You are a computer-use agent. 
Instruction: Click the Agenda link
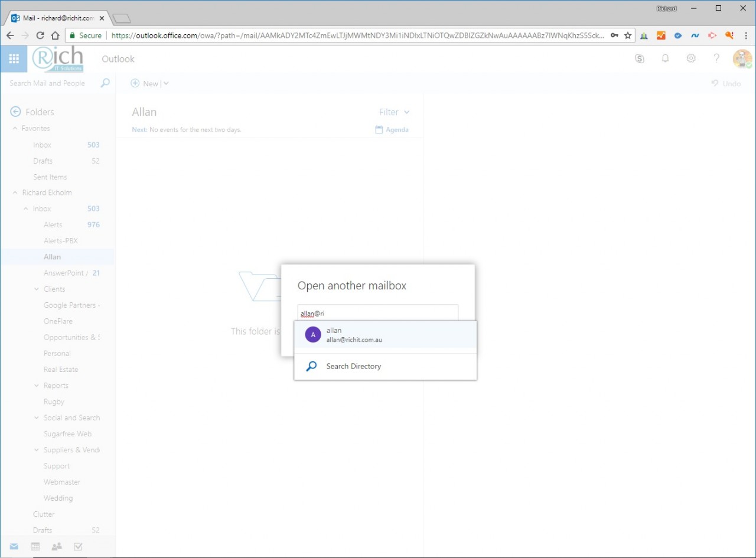[x=397, y=130]
